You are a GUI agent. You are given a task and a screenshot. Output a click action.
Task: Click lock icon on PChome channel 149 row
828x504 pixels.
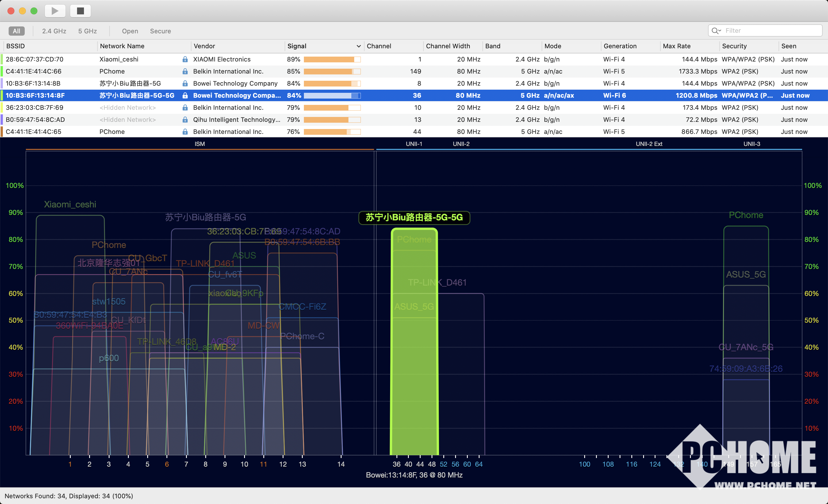[185, 71]
